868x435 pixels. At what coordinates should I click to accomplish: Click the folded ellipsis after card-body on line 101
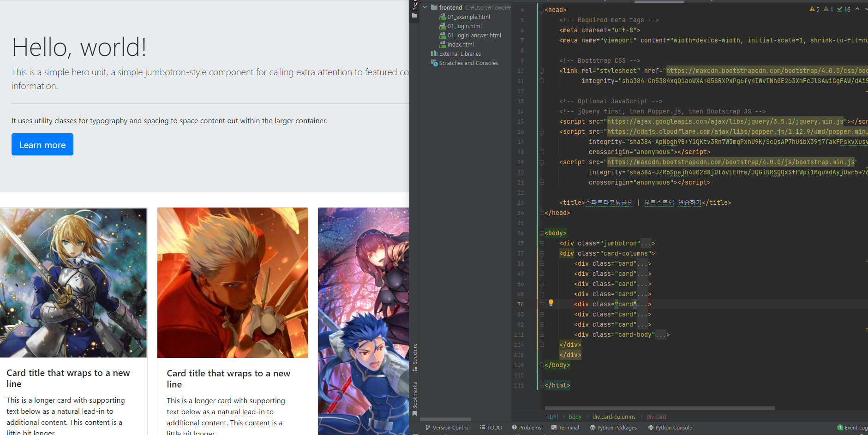tap(660, 334)
